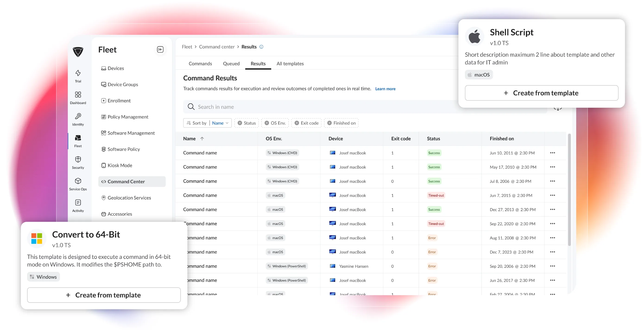Click the results table vertical scrollbar
The height and width of the screenshot is (330, 644).
tap(569, 190)
